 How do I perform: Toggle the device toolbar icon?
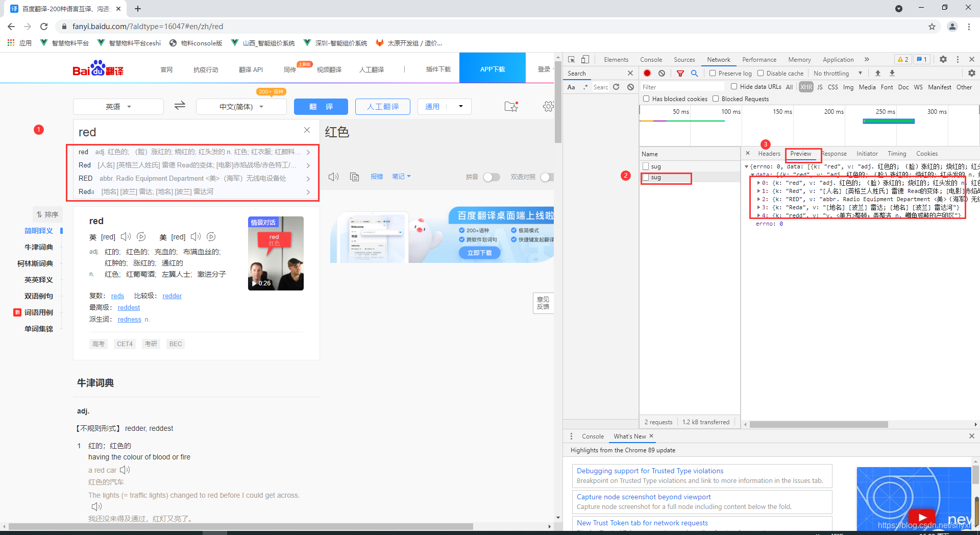585,59
